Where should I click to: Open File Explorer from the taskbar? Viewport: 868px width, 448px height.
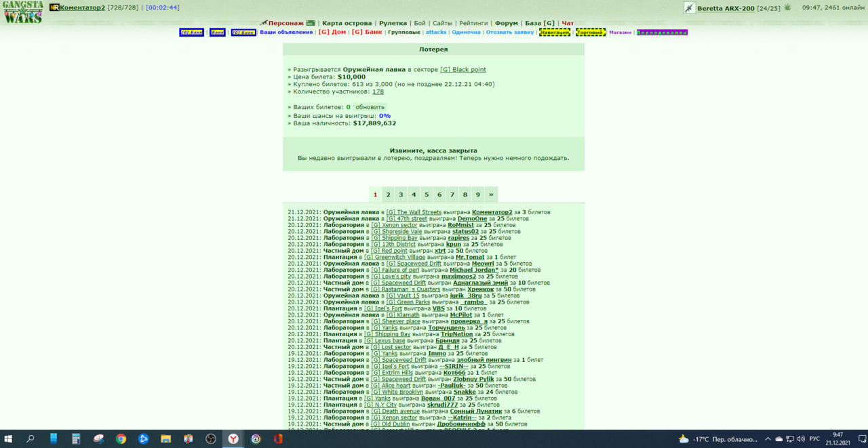click(x=165, y=439)
